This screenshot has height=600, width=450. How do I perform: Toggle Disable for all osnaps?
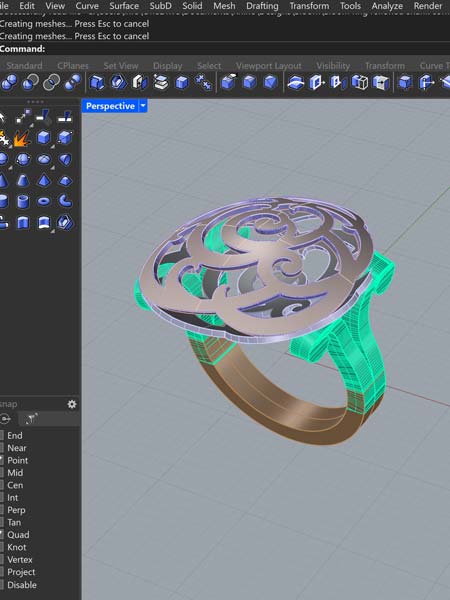[x=18, y=585]
